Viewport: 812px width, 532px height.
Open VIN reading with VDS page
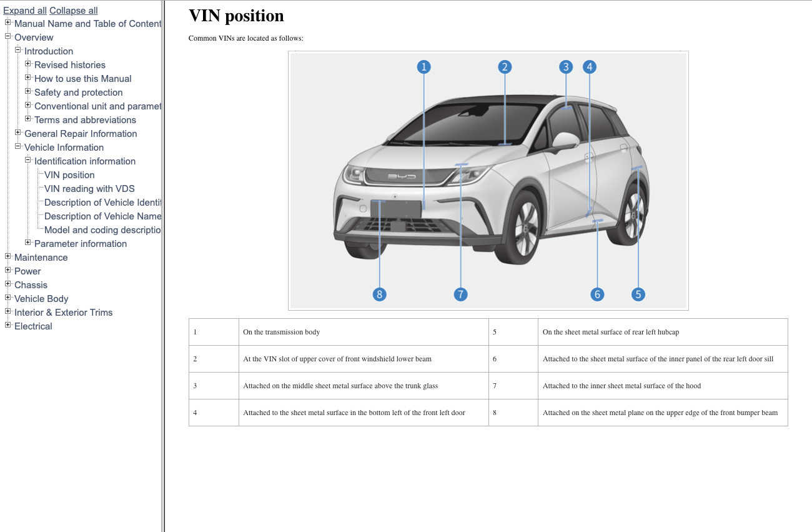89,189
